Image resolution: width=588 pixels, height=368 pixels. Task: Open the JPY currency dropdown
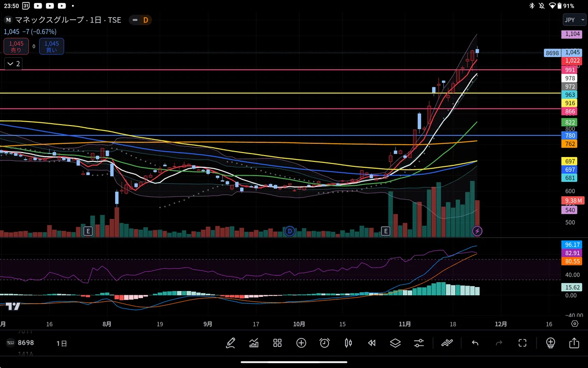pos(574,20)
